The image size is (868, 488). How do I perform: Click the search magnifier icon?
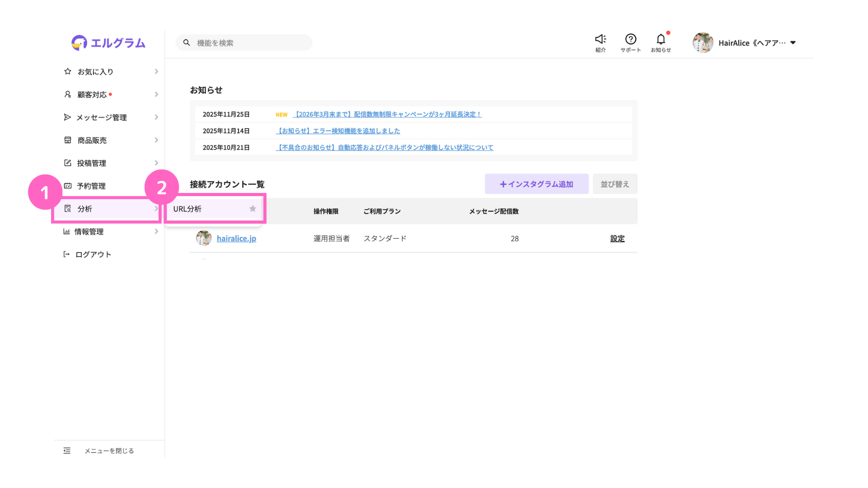(x=186, y=42)
